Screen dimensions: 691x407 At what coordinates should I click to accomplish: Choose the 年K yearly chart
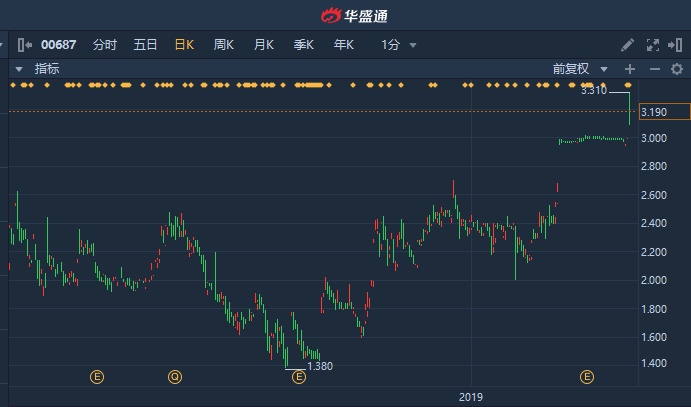pyautogui.click(x=343, y=45)
